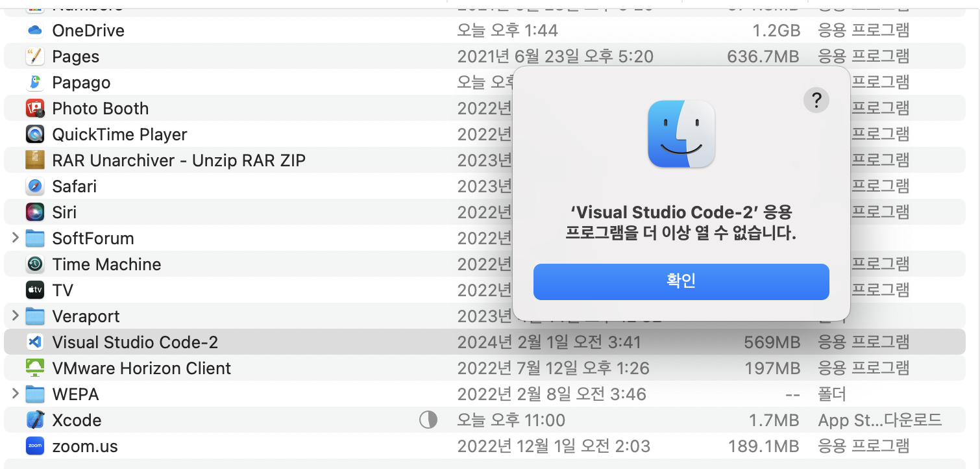
Task: Select the QuickTime Player file name
Action: coord(119,135)
